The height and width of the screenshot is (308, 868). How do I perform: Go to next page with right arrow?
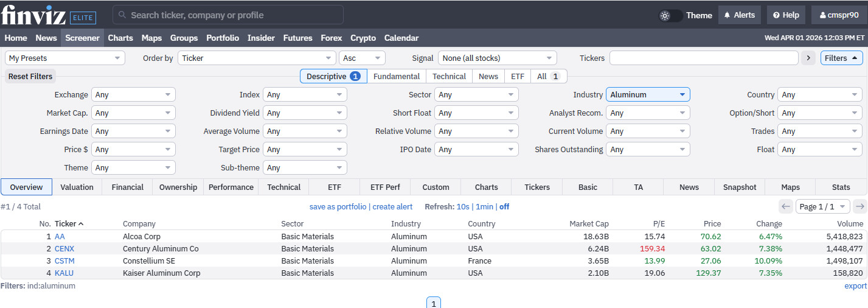point(859,206)
